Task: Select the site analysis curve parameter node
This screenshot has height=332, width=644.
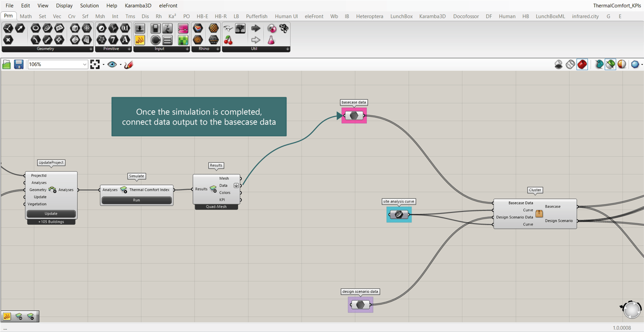Action: point(399,215)
